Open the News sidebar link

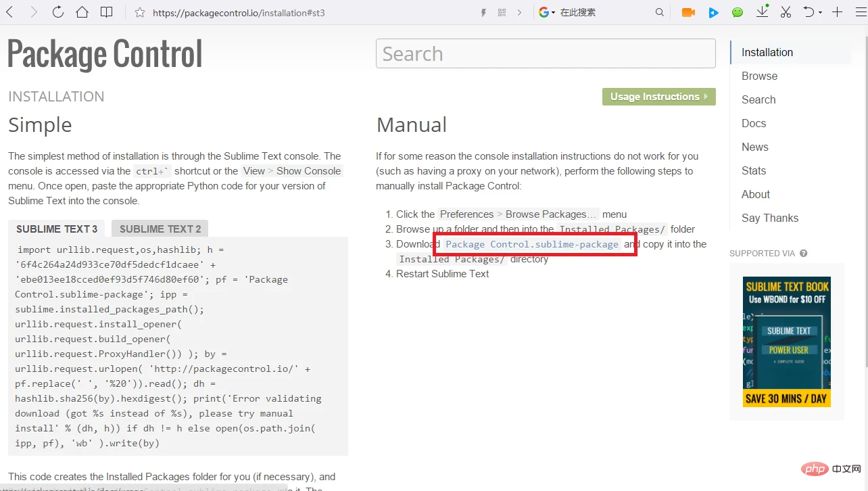(x=754, y=147)
